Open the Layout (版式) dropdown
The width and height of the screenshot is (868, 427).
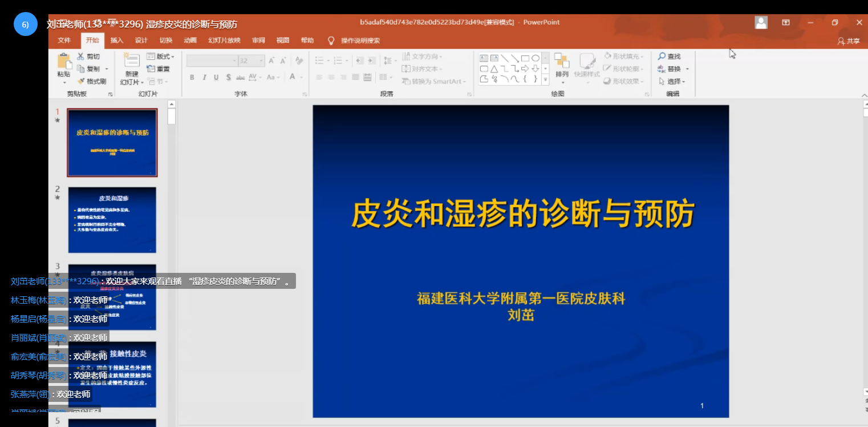[160, 57]
